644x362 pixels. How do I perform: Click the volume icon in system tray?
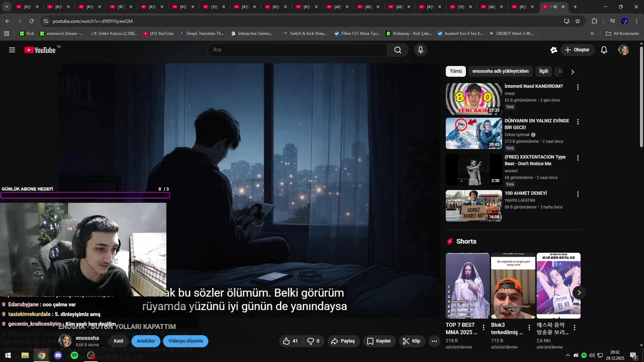coord(592,355)
